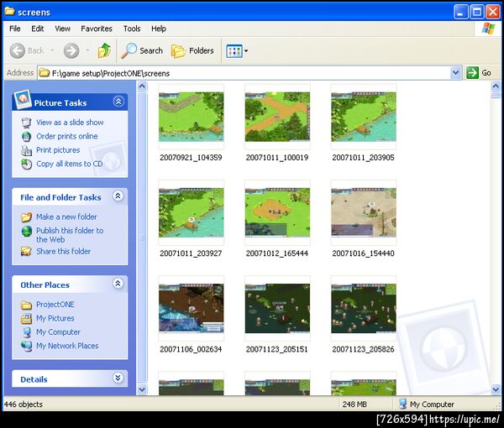
Task: Click the Make a new folder icon
Action: click(x=26, y=217)
